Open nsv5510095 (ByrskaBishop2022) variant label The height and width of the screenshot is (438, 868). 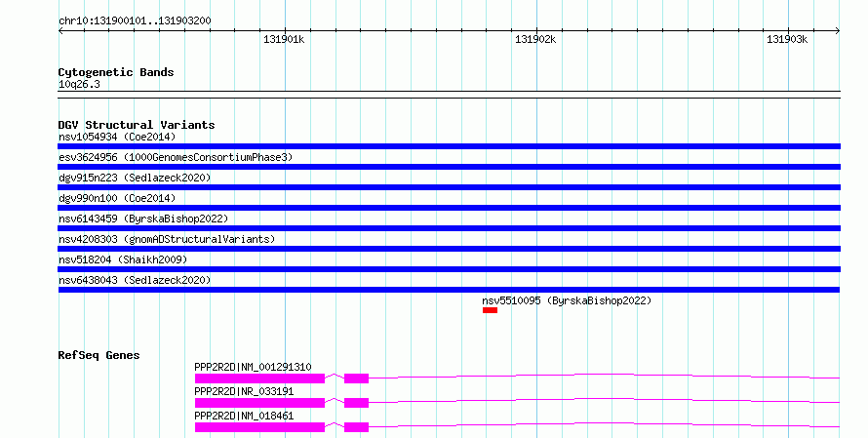[567, 300]
